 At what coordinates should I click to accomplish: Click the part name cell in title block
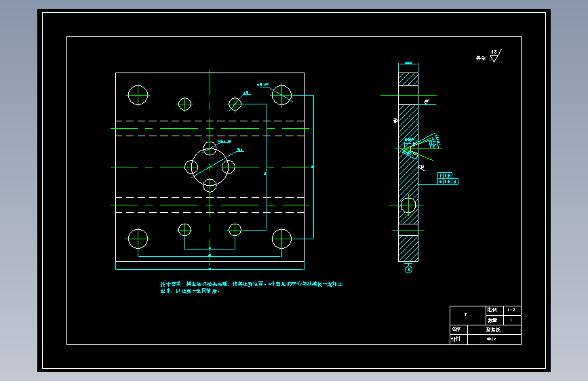(x=494, y=329)
